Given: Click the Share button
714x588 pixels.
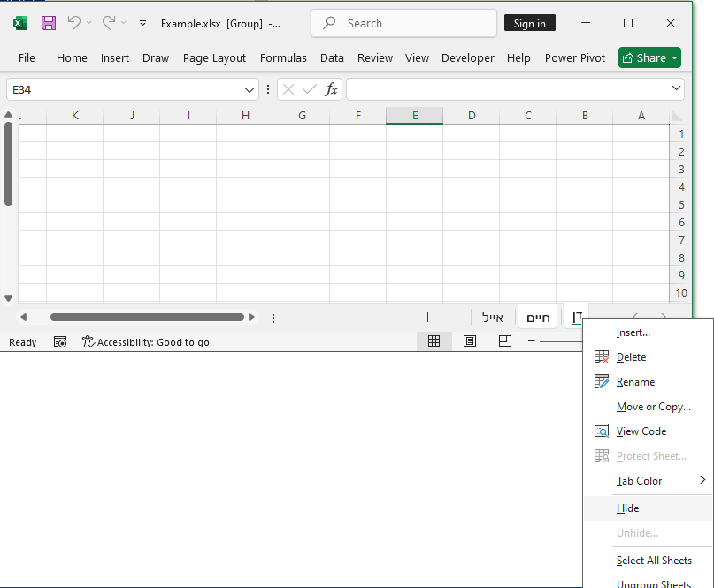Looking at the screenshot, I should coord(649,57).
